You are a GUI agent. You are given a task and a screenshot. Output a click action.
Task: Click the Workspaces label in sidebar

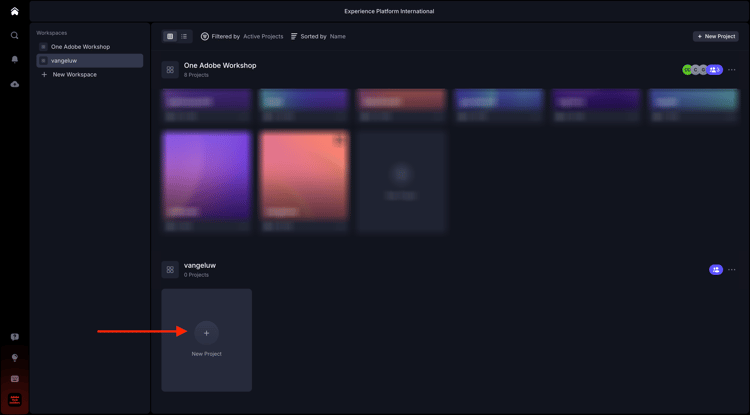pyautogui.click(x=52, y=33)
